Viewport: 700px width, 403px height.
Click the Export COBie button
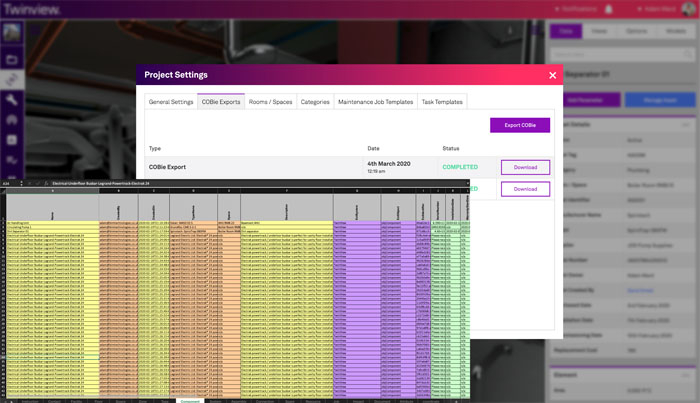[519, 125]
